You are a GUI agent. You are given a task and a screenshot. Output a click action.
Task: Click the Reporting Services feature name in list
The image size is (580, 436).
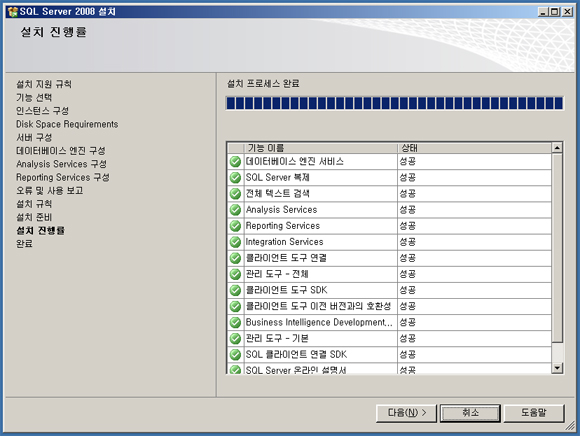tap(283, 226)
